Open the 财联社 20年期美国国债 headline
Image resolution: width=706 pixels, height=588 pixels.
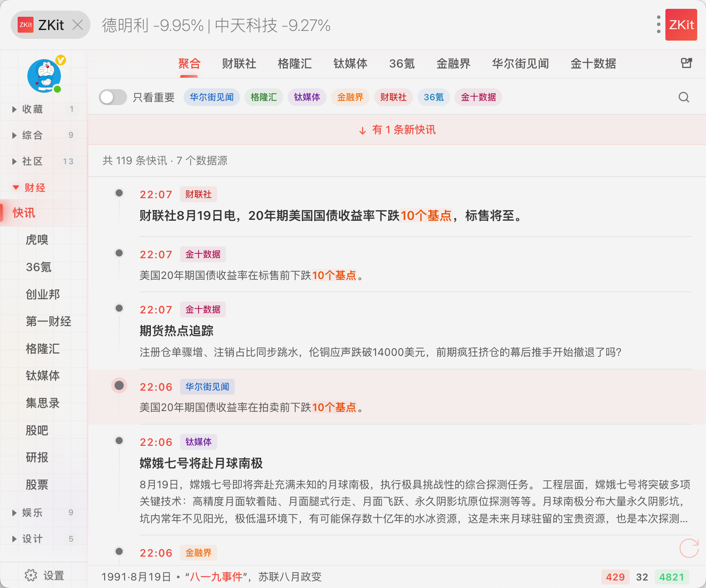pyautogui.click(x=331, y=216)
